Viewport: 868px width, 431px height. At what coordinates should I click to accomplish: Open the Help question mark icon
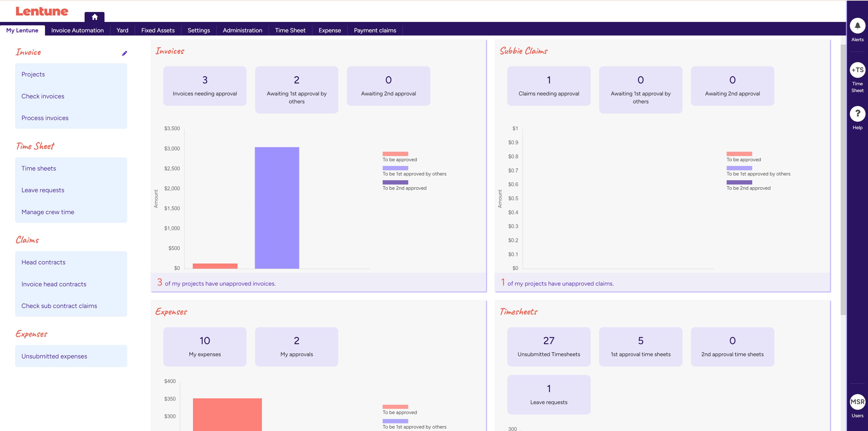857,114
